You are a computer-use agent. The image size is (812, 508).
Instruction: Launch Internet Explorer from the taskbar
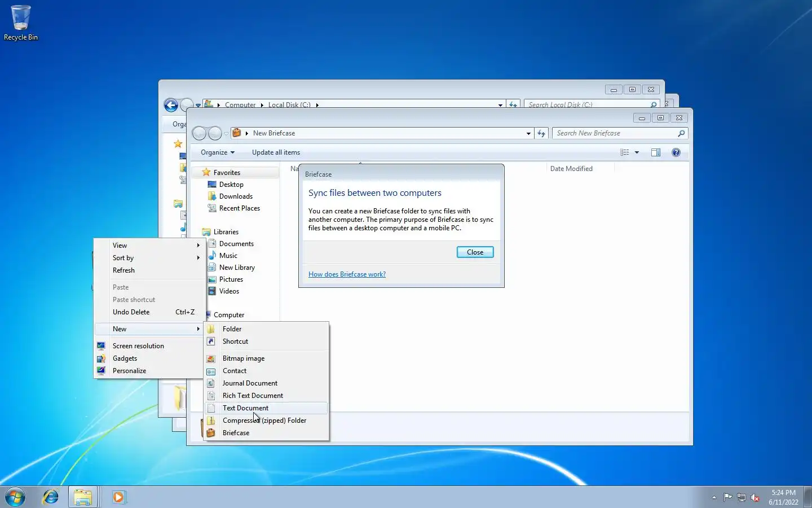tap(51, 497)
